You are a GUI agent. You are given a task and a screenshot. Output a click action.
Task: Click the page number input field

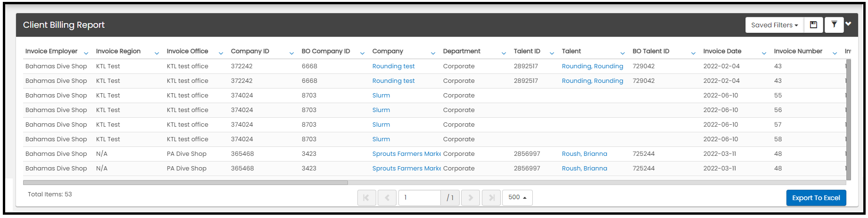click(420, 198)
